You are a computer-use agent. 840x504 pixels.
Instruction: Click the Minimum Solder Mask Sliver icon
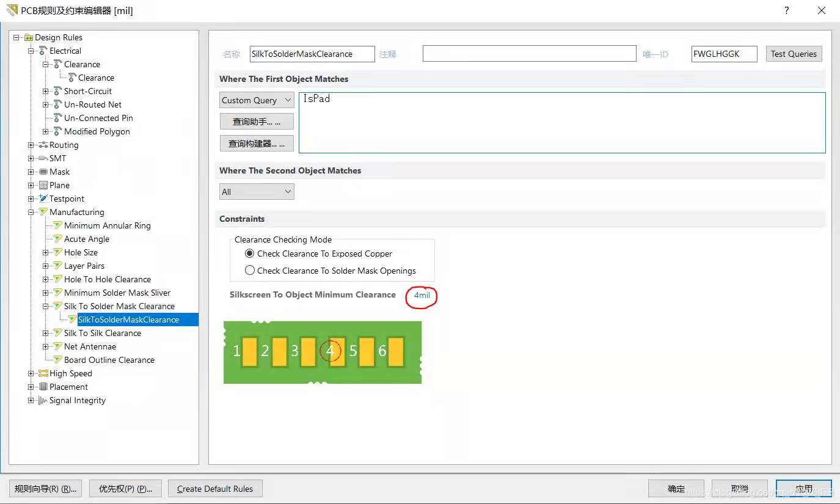pos(58,293)
